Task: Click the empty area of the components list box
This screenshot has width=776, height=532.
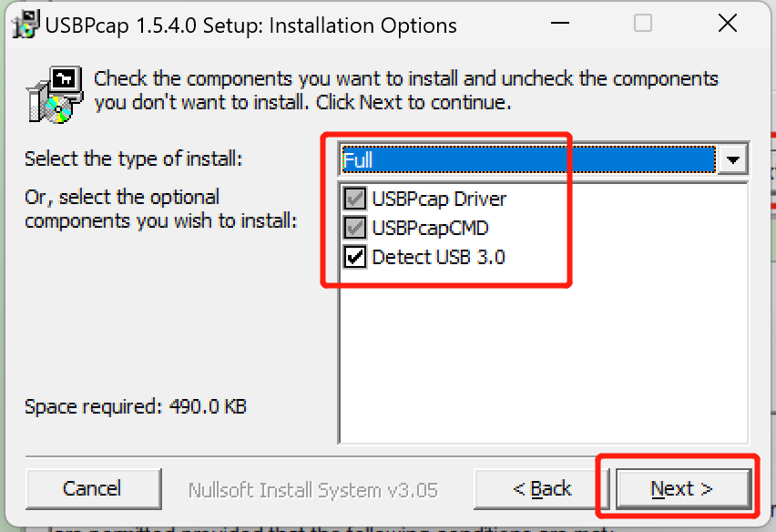Action: [x=546, y=364]
